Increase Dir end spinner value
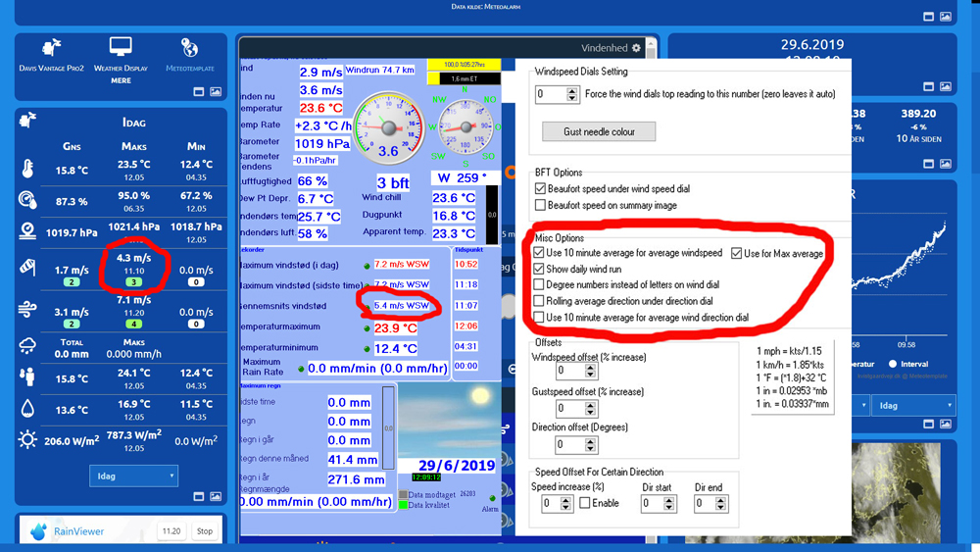This screenshot has width=980, height=552. click(720, 500)
